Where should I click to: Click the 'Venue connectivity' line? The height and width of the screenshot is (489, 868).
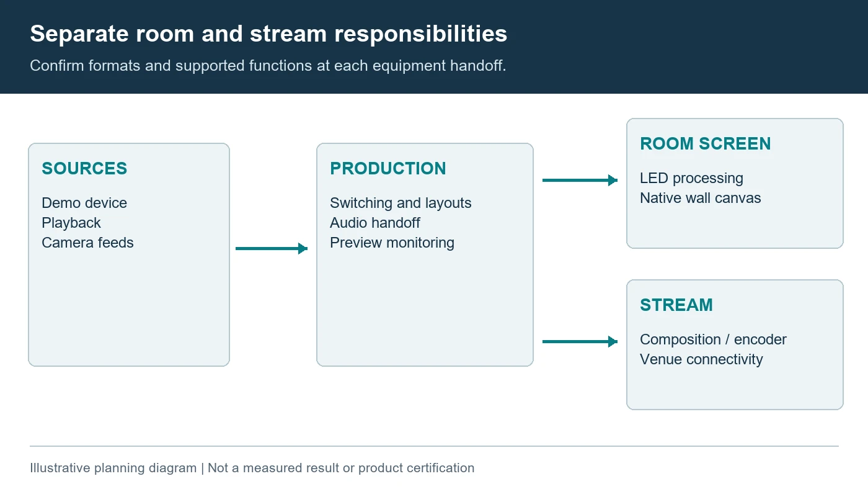point(701,359)
